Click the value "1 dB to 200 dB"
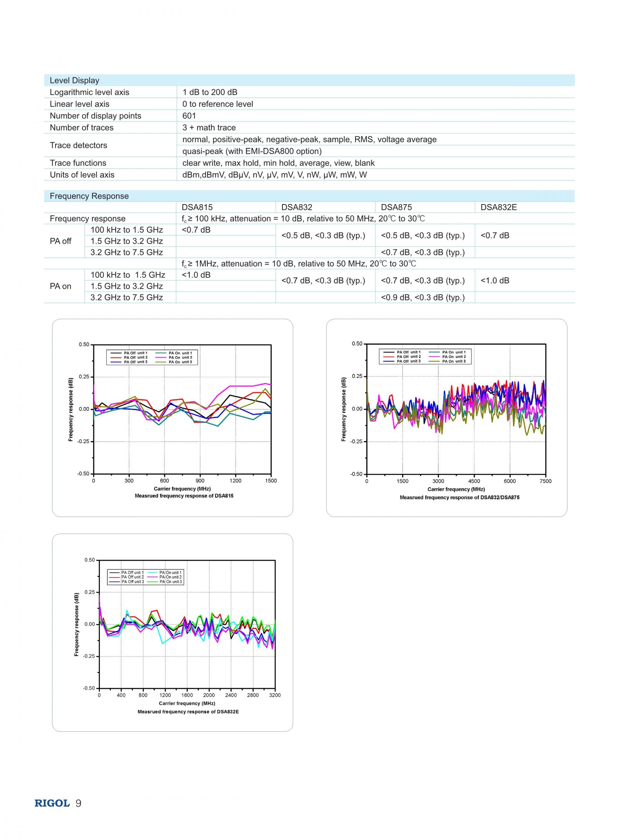The width and height of the screenshot is (619, 840). click(x=210, y=92)
